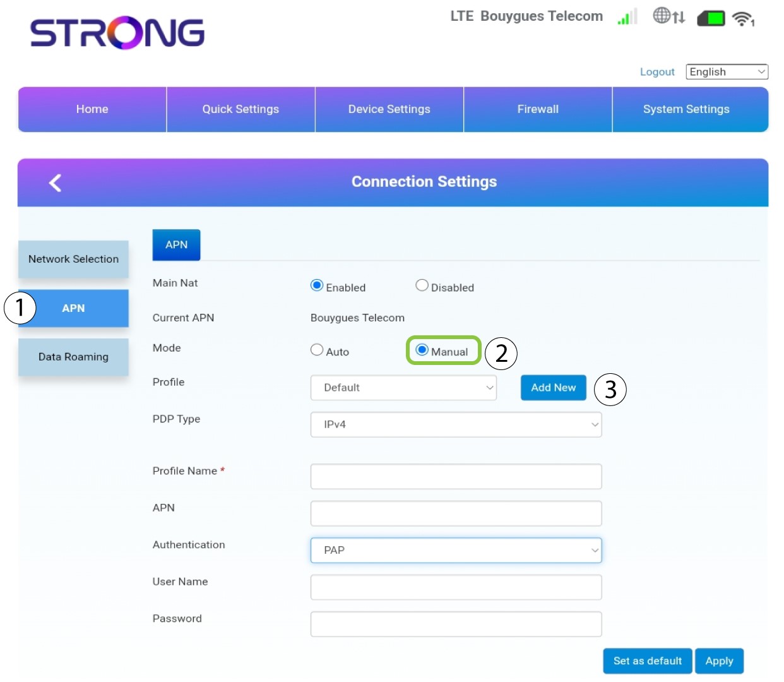Image resolution: width=784 pixels, height=682 pixels.
Task: Click the back arrow in Connection Settings header
Action: pos(55,182)
